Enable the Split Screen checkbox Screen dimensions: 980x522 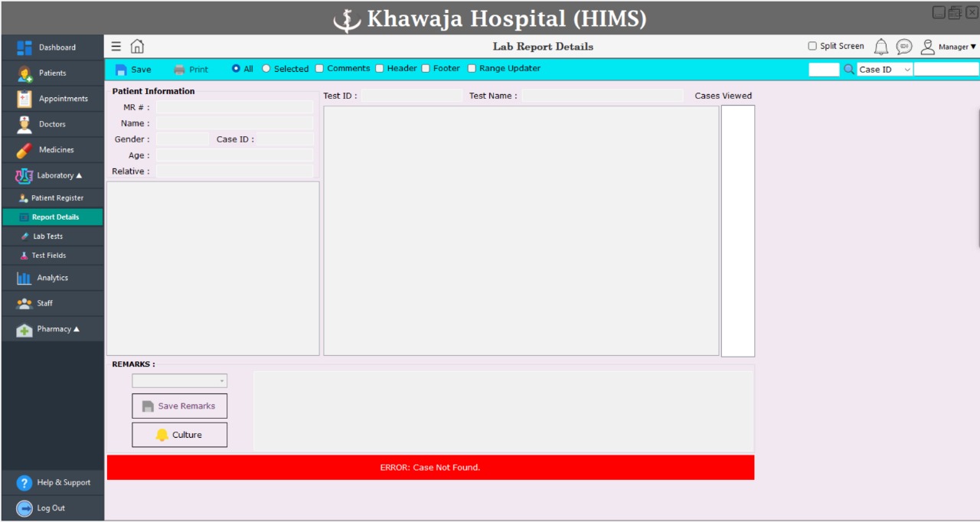812,46
